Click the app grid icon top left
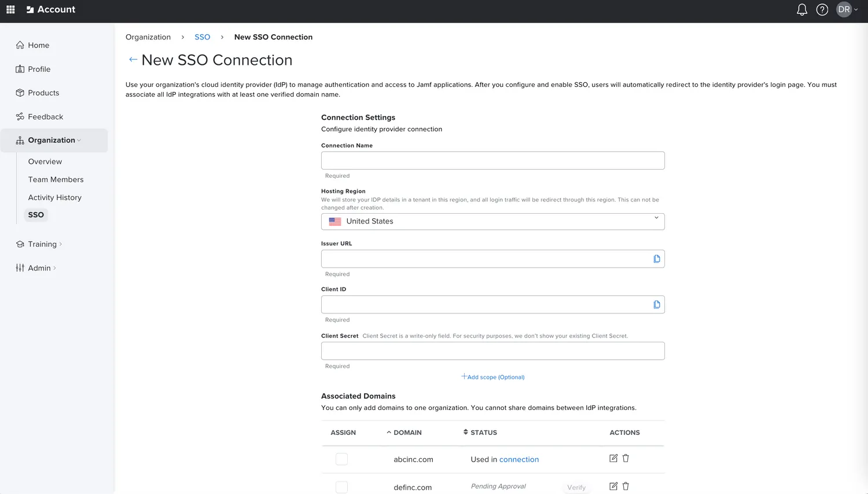Screen dimensions: 868x494 10,9
